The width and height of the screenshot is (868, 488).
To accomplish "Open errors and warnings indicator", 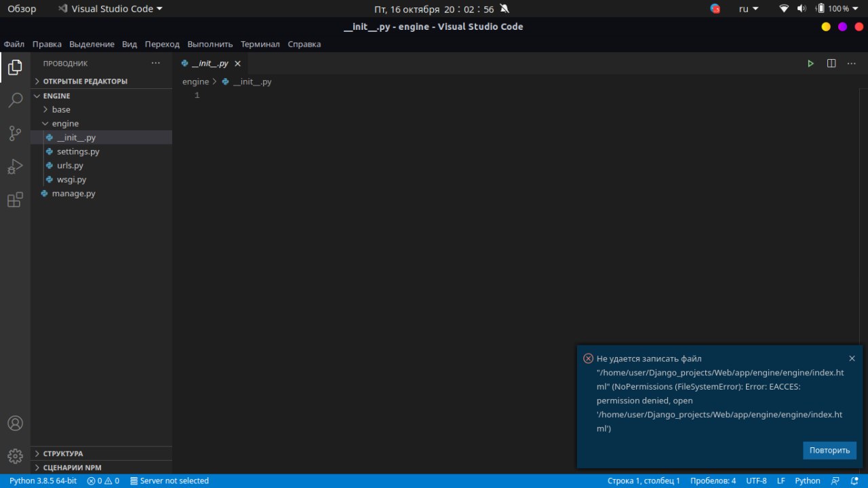I will click(103, 481).
